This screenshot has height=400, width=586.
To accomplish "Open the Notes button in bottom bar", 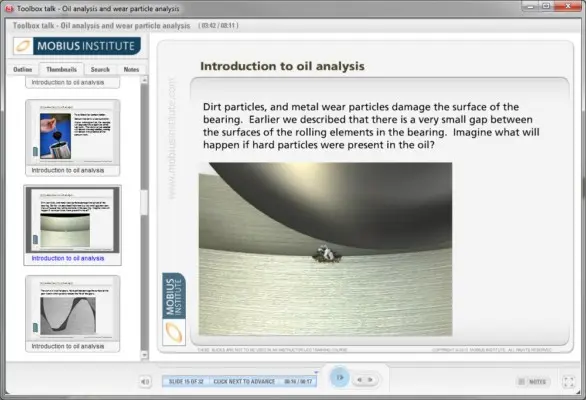I will click(533, 382).
